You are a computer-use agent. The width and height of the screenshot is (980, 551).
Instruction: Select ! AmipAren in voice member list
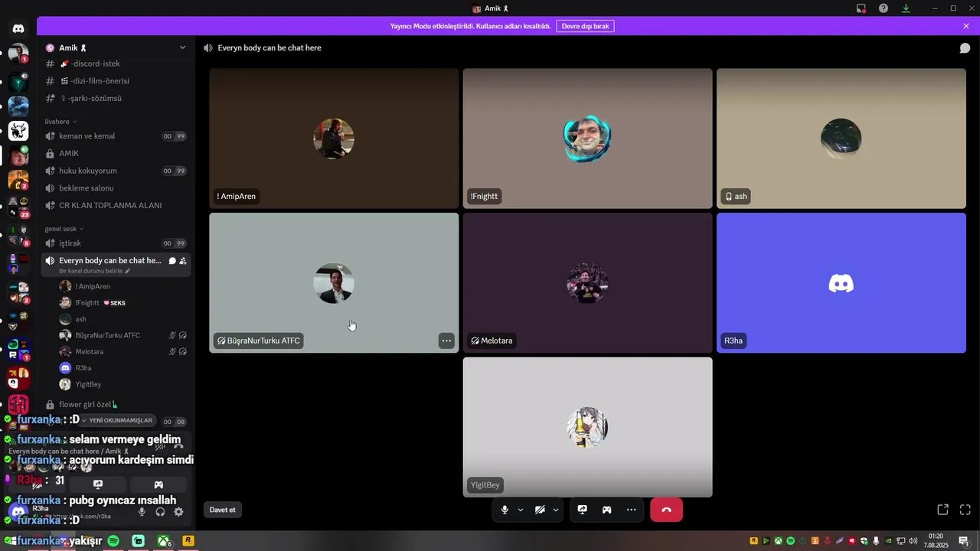coord(122,286)
